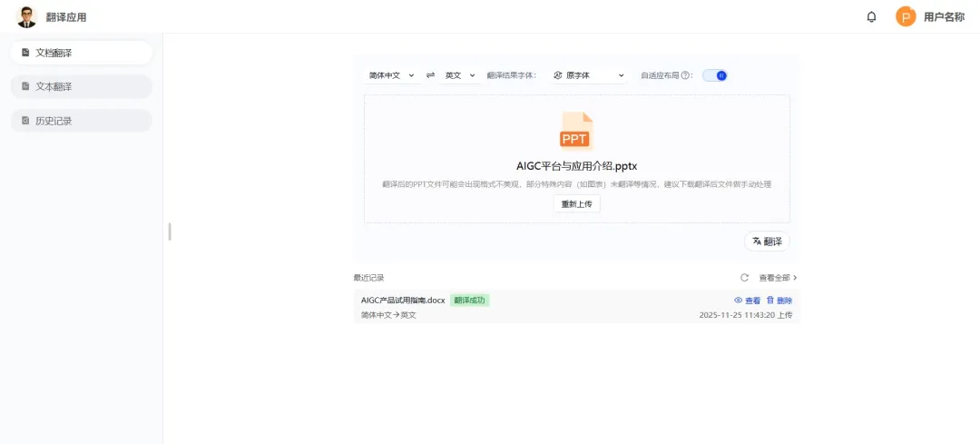This screenshot has width=980, height=444.
Task: Click the app logo portrait
Action: (x=26, y=17)
